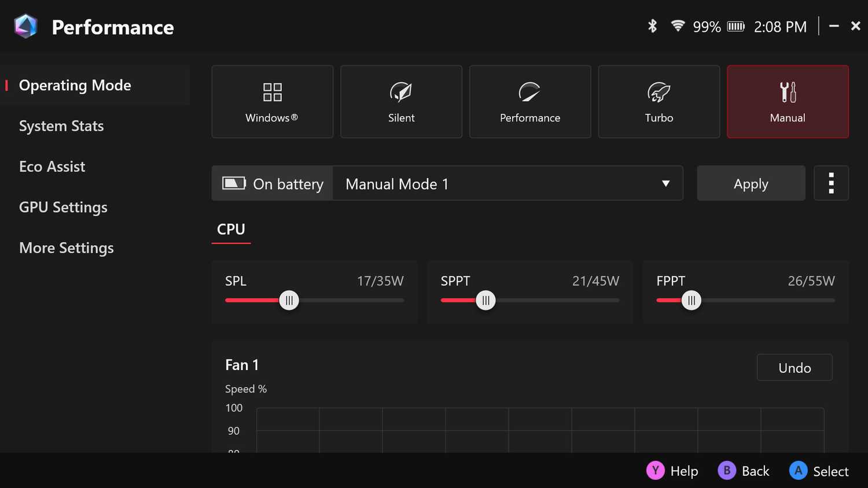
Task: Open the three-dot options menu beside Apply
Action: (x=831, y=183)
